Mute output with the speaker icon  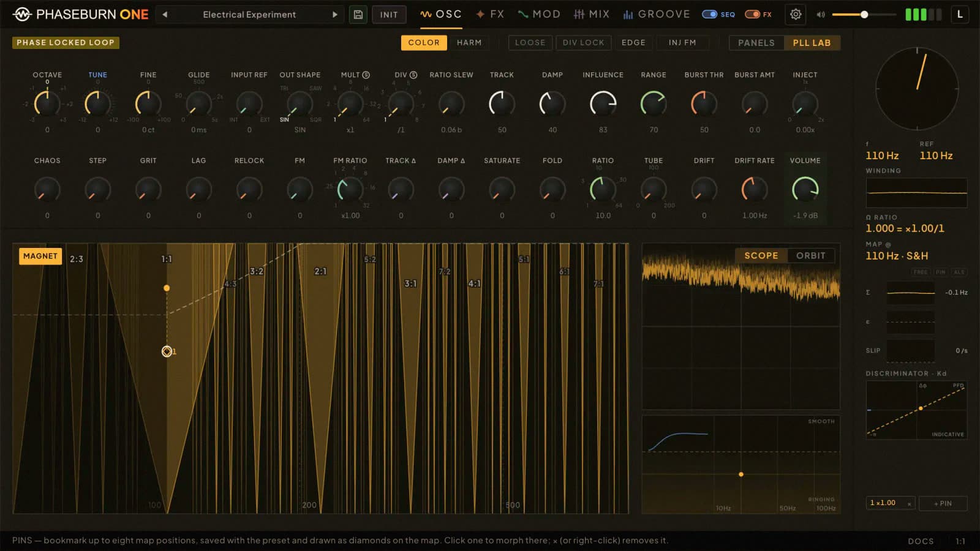click(821, 14)
